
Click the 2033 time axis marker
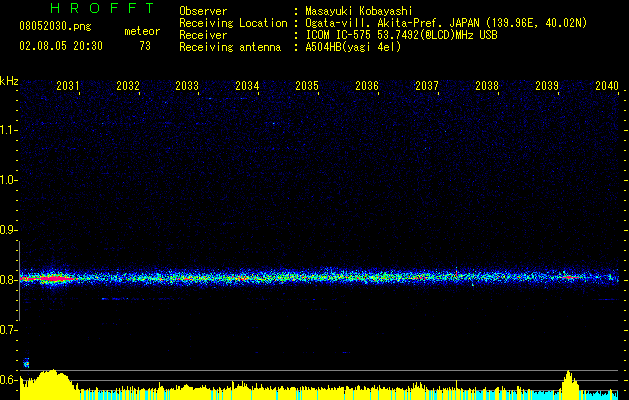pyautogui.click(x=187, y=85)
